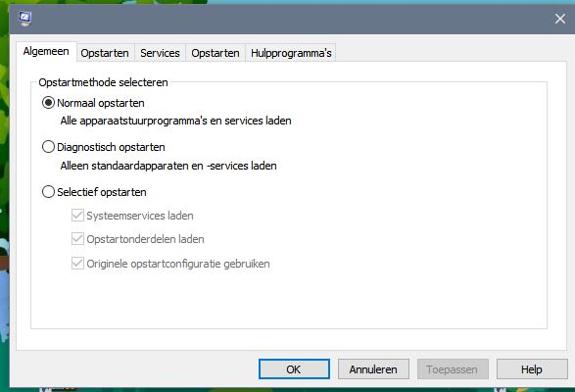This screenshot has height=392, width=575.
Task: Toggle Originele opstartconfiguratie gebruiken checkbox
Action: (x=77, y=264)
